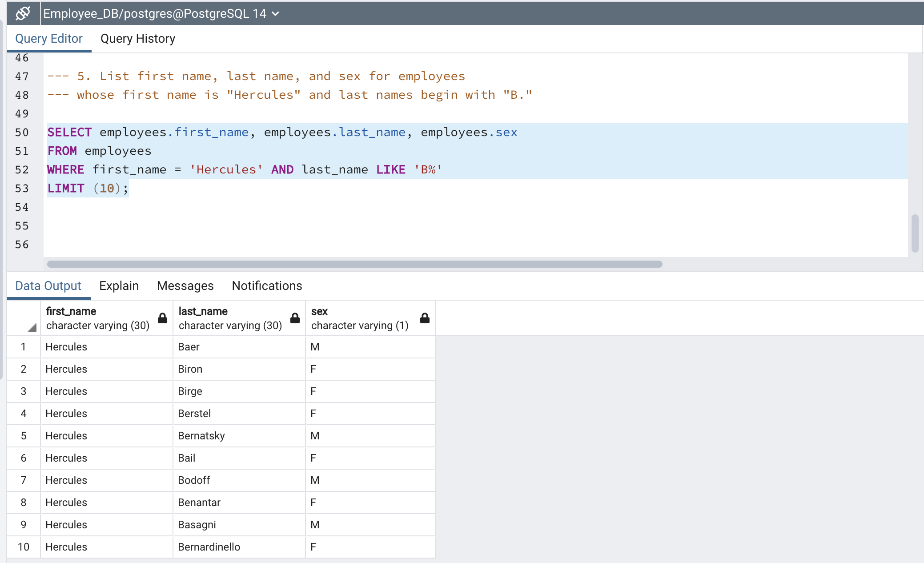Viewport: 924px width, 563px height.
Task: Click the cell containing Bail
Action: (239, 458)
